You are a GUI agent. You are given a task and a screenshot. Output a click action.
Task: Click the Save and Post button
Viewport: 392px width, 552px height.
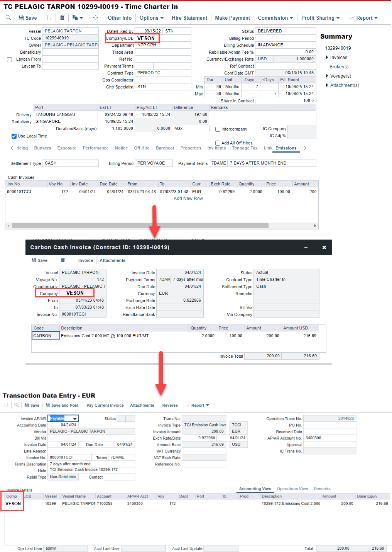tap(62, 405)
